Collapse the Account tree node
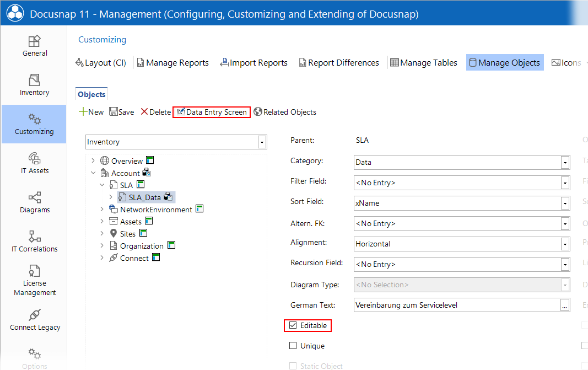Image resolution: width=588 pixels, height=370 pixels. 93,173
